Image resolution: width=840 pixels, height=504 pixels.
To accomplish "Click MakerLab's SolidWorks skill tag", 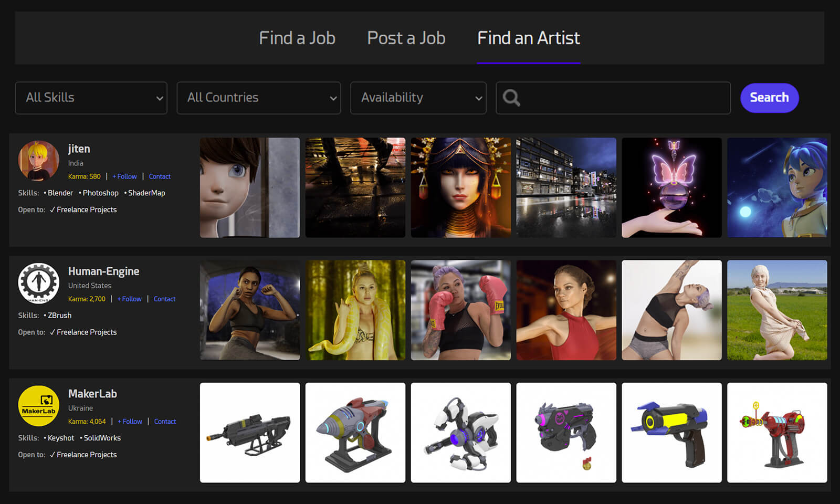I will [x=102, y=438].
